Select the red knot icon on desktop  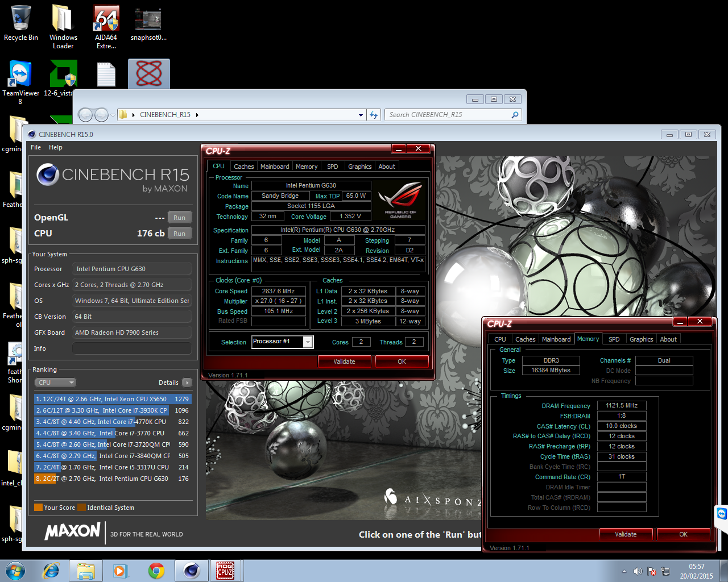coord(149,74)
